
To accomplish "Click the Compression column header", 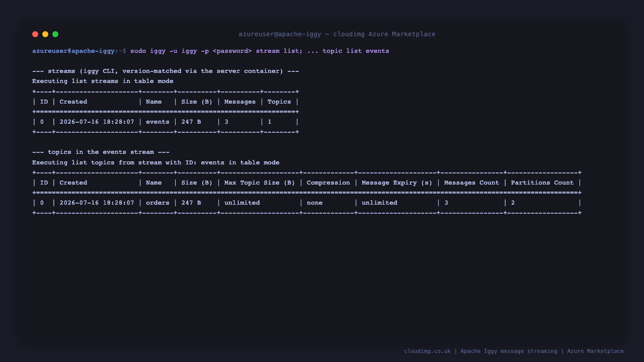I will point(329,183).
